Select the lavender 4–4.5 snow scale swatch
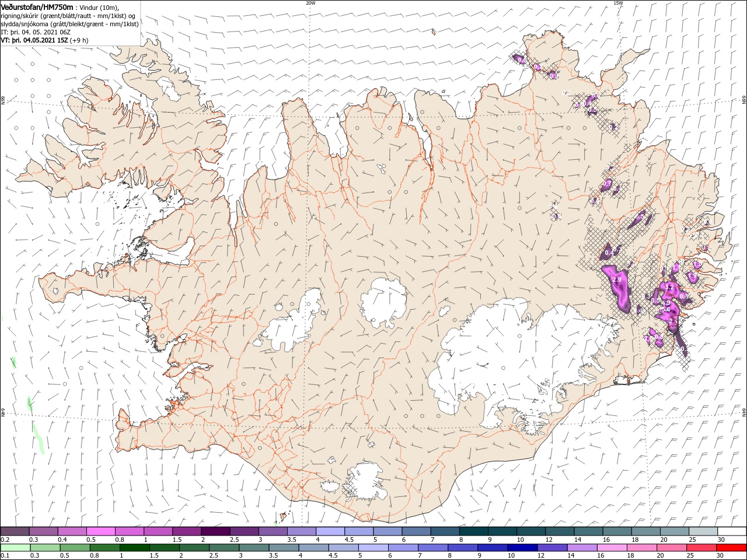The width and height of the screenshot is (747, 560). pyautogui.click(x=330, y=531)
